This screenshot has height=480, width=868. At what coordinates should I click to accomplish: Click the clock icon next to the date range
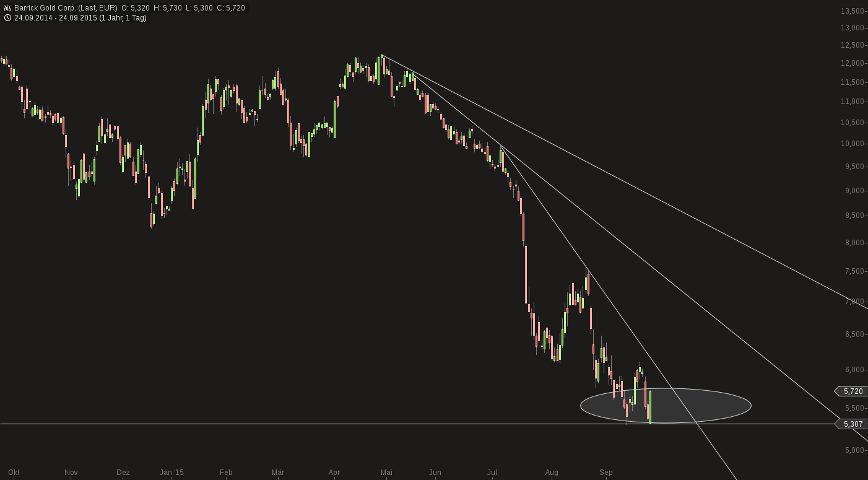click(x=7, y=18)
